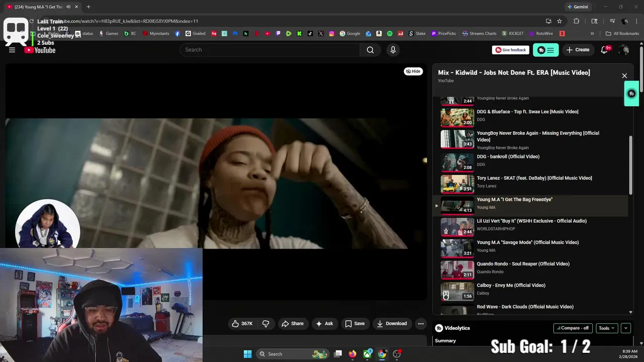
Task: Like the video with 367K likes
Action: (243, 323)
